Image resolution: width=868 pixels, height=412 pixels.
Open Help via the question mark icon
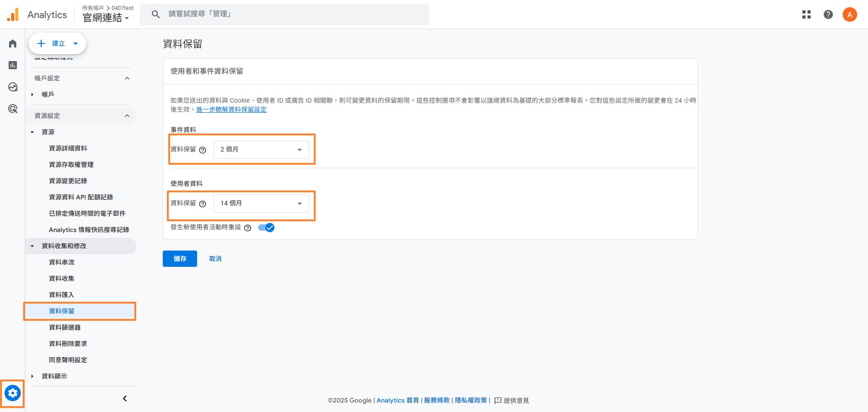click(x=828, y=14)
